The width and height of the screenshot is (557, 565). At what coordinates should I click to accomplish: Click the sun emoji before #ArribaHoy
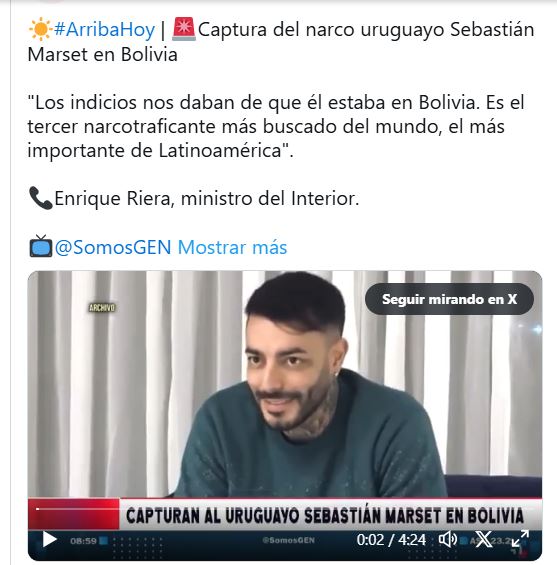[x=40, y=29]
